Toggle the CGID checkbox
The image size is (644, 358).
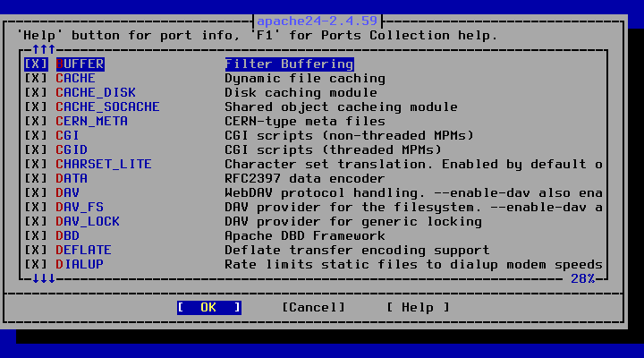click(36, 150)
